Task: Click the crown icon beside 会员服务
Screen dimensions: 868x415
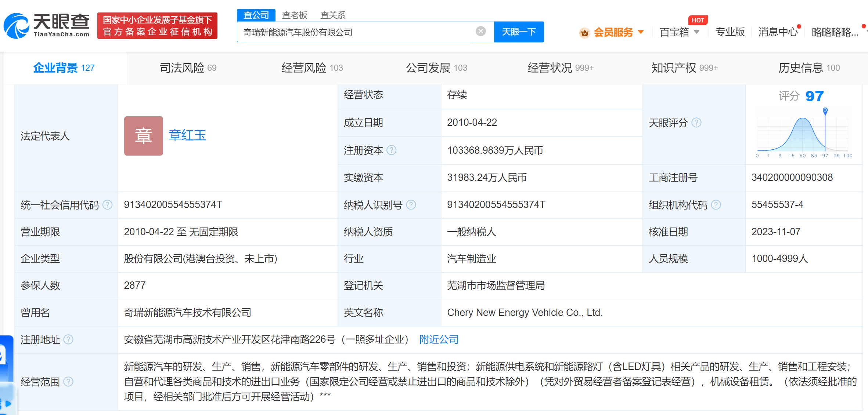Action: (x=584, y=33)
